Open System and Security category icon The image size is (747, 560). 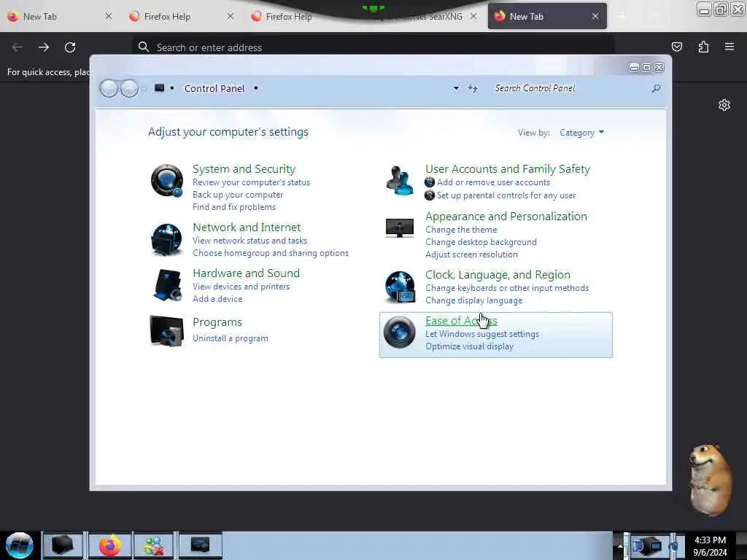(x=167, y=181)
